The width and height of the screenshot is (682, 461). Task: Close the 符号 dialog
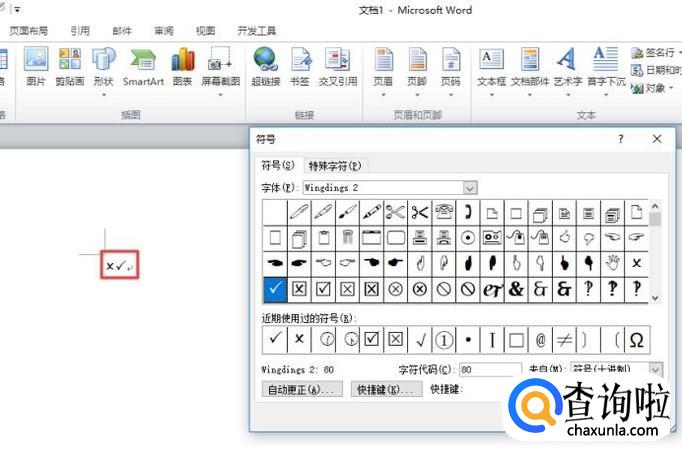(657, 139)
